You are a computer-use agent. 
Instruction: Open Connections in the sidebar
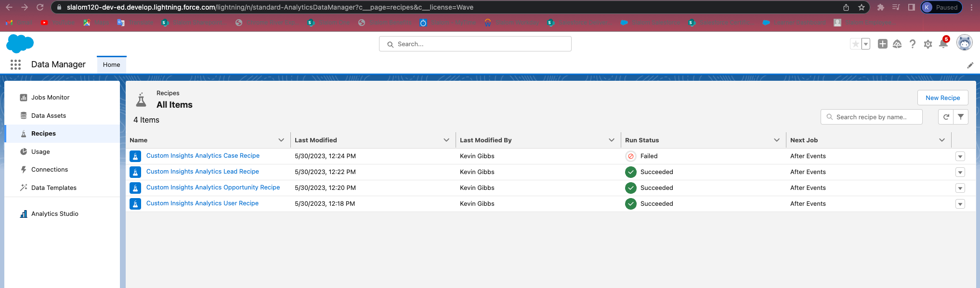62,170
